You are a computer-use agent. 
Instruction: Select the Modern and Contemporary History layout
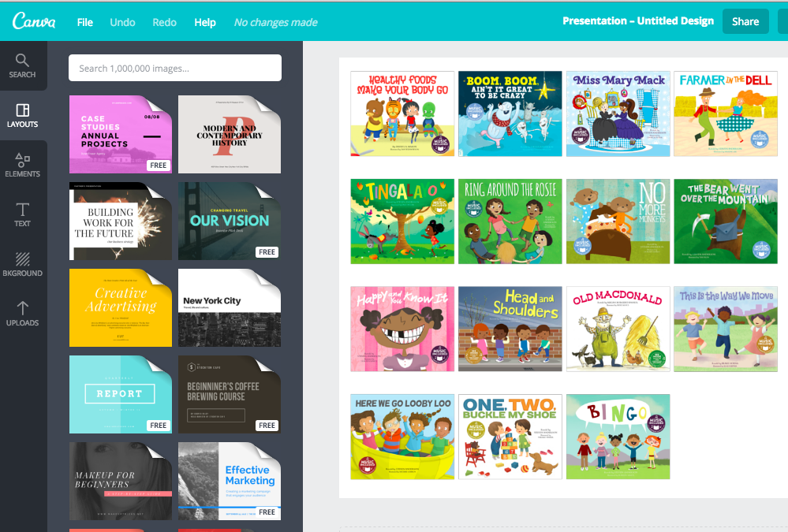[x=230, y=134]
